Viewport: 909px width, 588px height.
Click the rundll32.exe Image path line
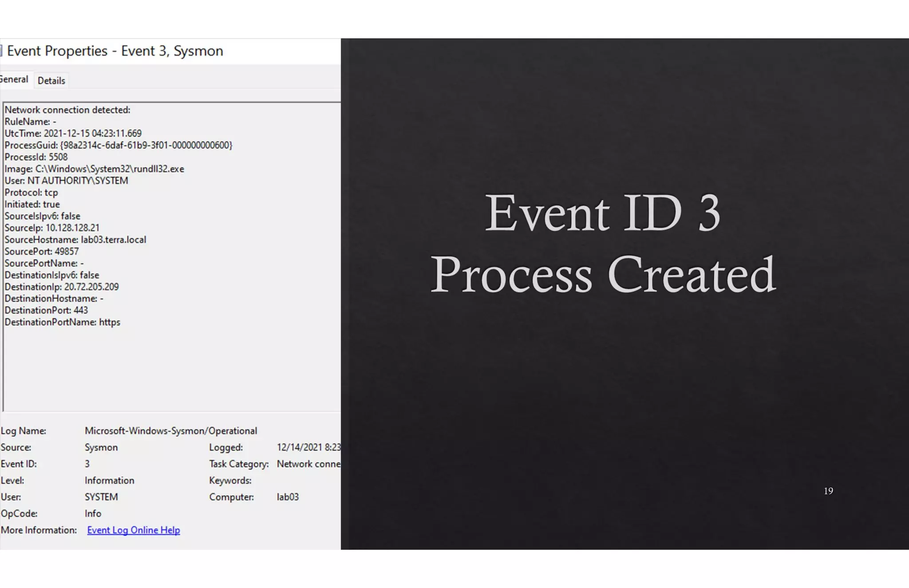pyautogui.click(x=94, y=169)
